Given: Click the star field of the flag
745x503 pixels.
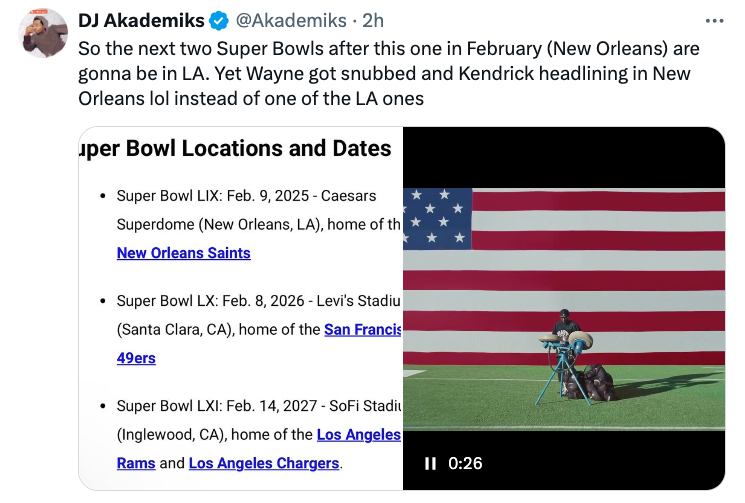Looking at the screenshot, I should click(437, 218).
